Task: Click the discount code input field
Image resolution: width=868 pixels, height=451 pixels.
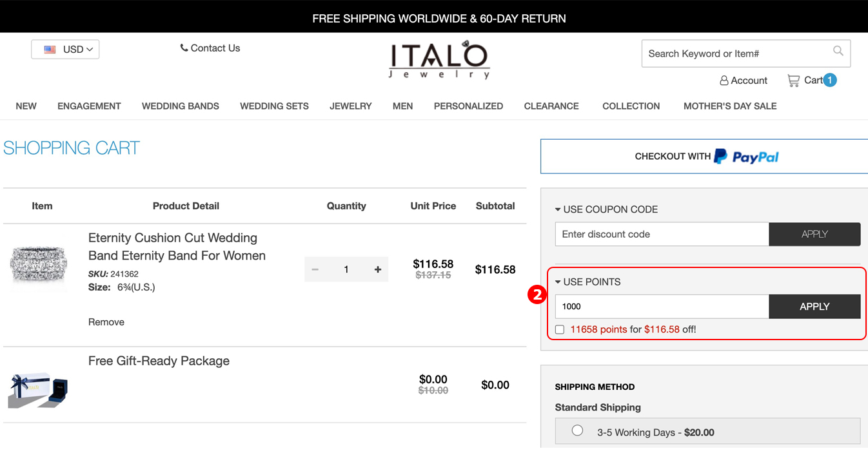Action: tap(662, 235)
